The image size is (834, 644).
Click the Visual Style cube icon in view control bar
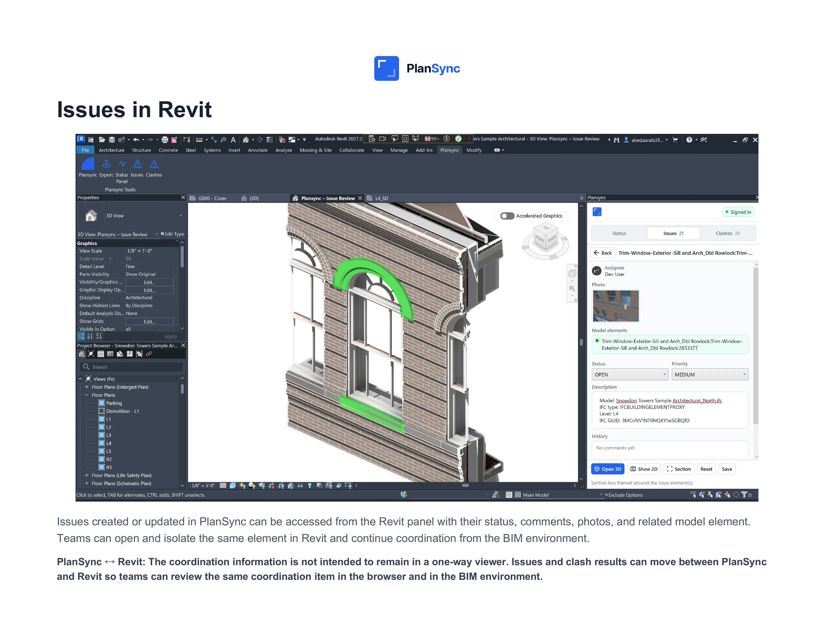(233, 486)
